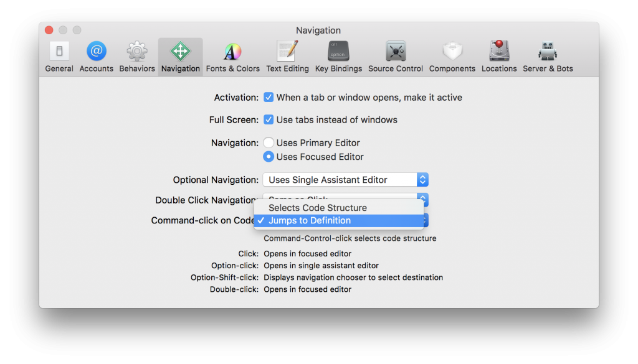Switch to the Accounts preferences icon

tap(96, 55)
